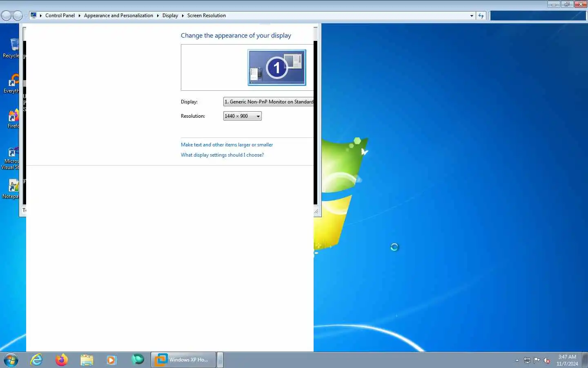Expand arrow after Control Panel breadcrumb
This screenshot has height=368, width=588.
click(x=80, y=16)
